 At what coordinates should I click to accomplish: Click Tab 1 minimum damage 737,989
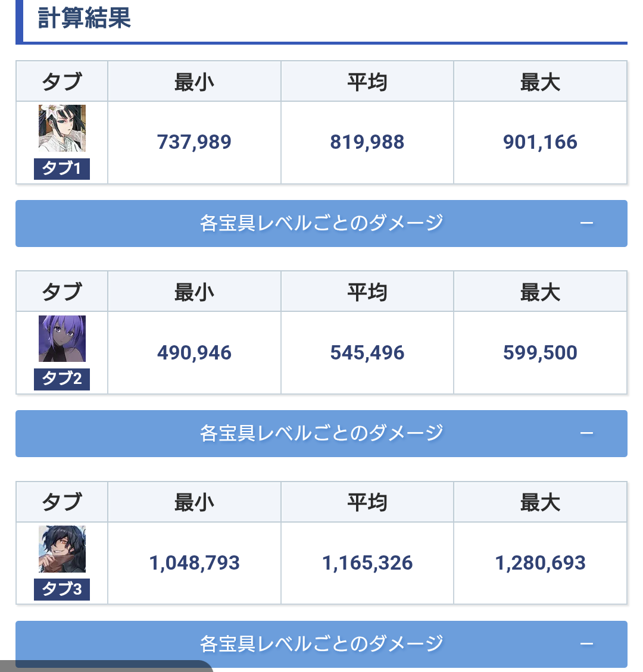coord(194,142)
